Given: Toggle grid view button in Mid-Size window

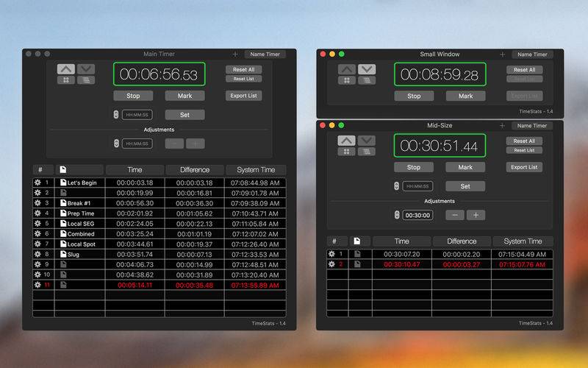Looking at the screenshot, I should pyautogui.click(x=346, y=152).
